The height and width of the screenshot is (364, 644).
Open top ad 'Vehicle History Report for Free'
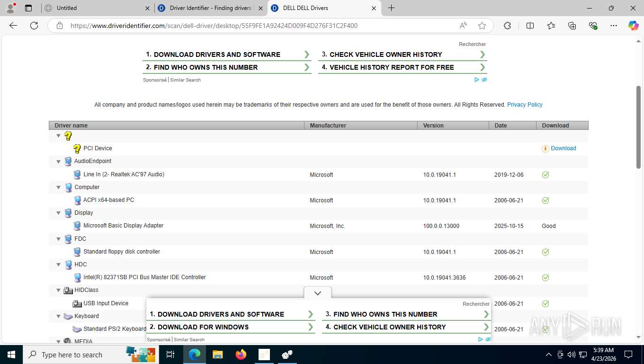[402, 67]
